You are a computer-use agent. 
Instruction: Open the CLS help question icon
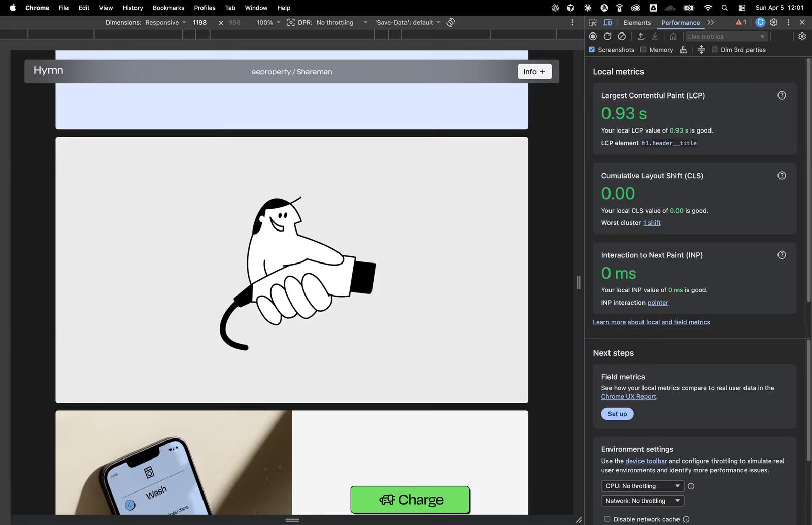(x=782, y=175)
